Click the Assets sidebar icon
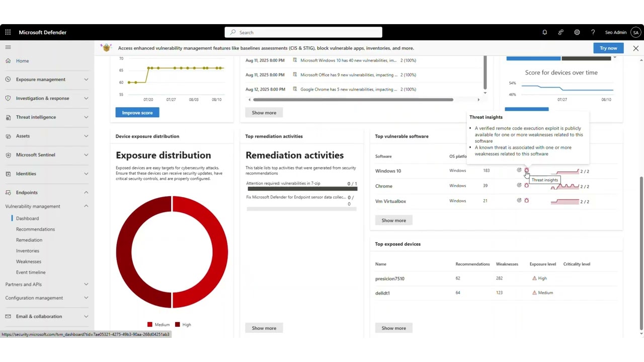 point(8,136)
